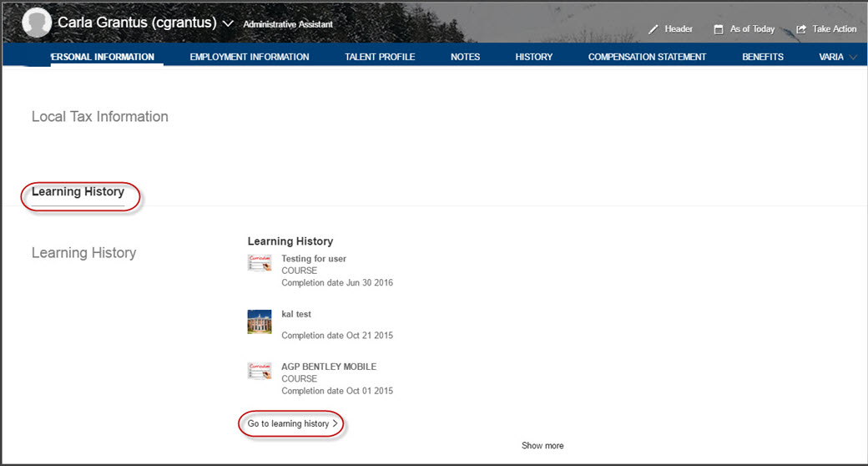Click Completion date Oct 21 2015 text
The image size is (868, 466).
337,335
